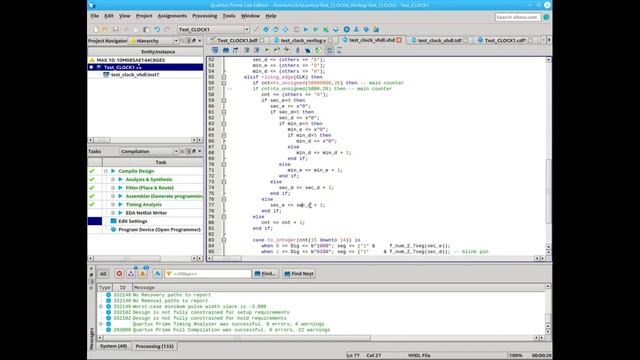This screenshot has height=360, width=640.
Task: Close the test_clock_vhdl.vhd tab
Action: pyautogui.click(x=399, y=40)
